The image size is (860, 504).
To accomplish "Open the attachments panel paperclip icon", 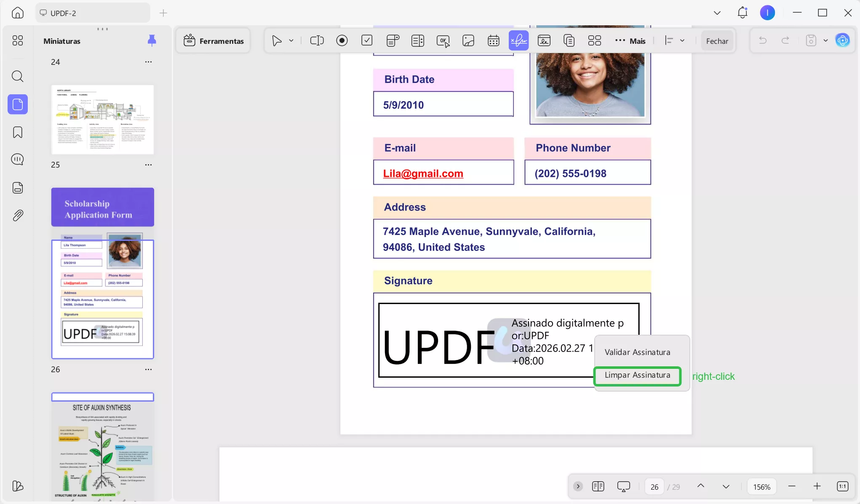I will click(x=18, y=216).
